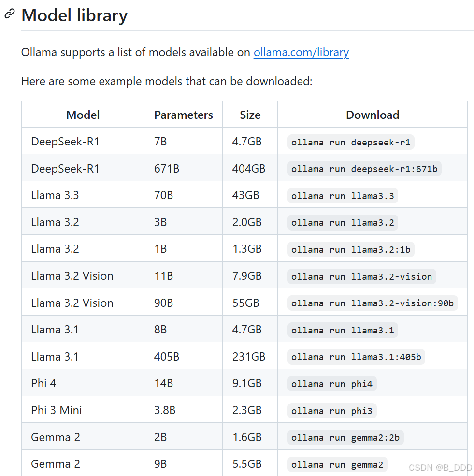Select the 'ollama run llama3.2' command
This screenshot has height=476, width=474.
click(x=343, y=222)
